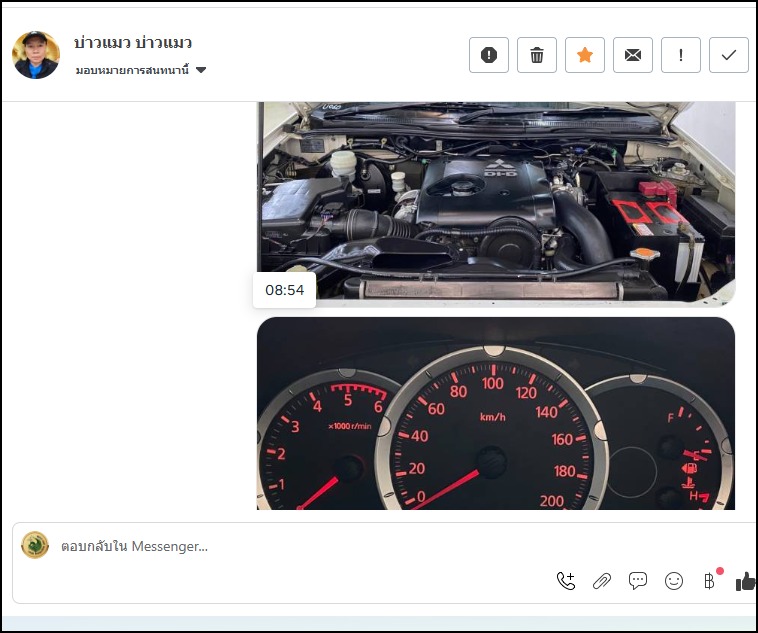The width and height of the screenshot is (758, 633).
Task: Open the baht payment request icon
Action: tap(710, 580)
